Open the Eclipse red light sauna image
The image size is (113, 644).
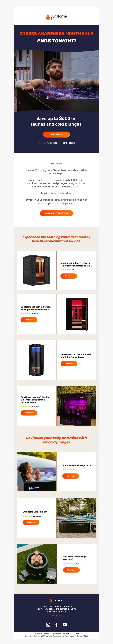point(77,314)
